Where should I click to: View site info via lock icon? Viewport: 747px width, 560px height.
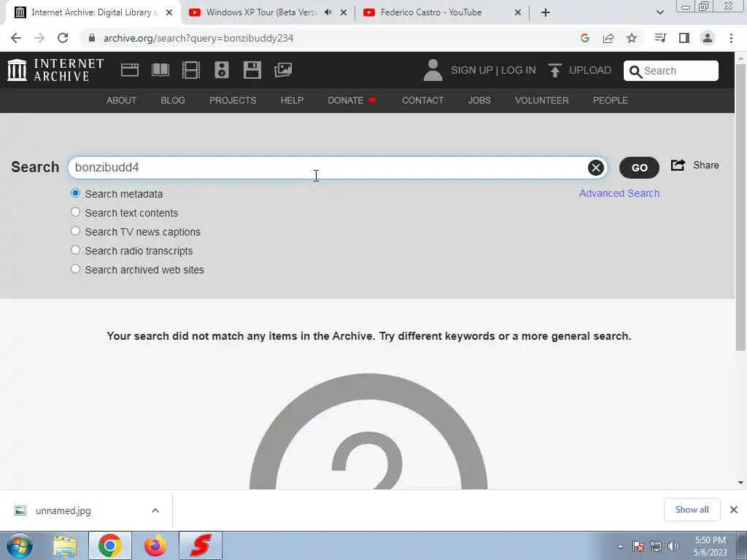pos(92,38)
